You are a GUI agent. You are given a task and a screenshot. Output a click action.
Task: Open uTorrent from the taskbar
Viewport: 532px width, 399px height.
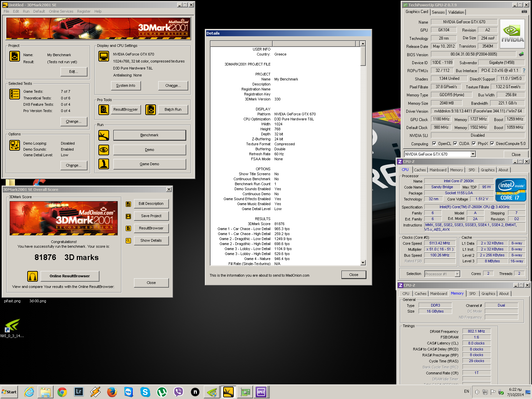coord(162,392)
